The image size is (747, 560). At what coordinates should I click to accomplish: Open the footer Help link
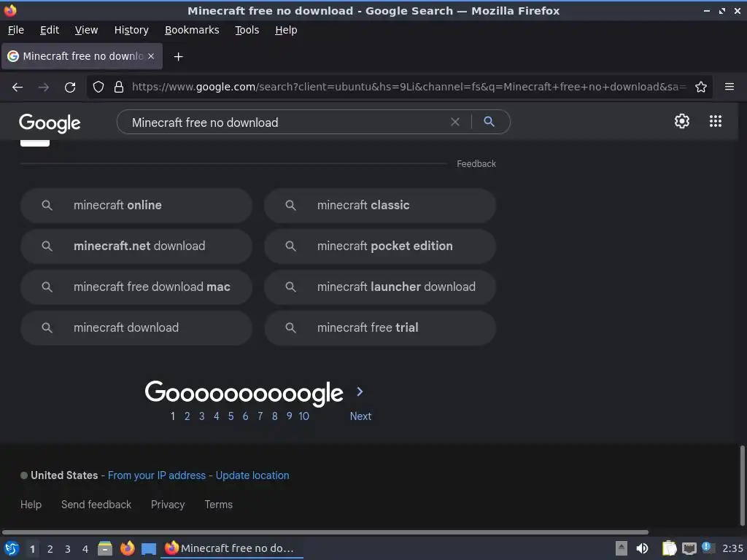(x=31, y=505)
